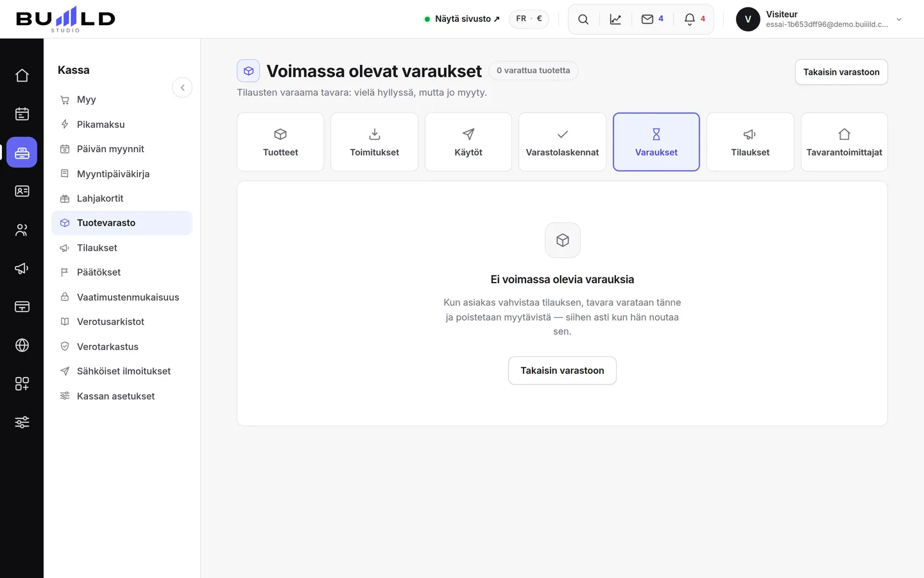Open Verotarkastus menu item
The width and height of the screenshot is (924, 578).
[122, 347]
